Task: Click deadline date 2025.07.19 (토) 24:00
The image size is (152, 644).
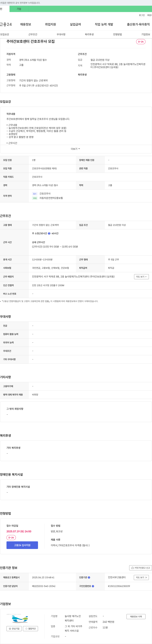Action: click(x=19, y=531)
